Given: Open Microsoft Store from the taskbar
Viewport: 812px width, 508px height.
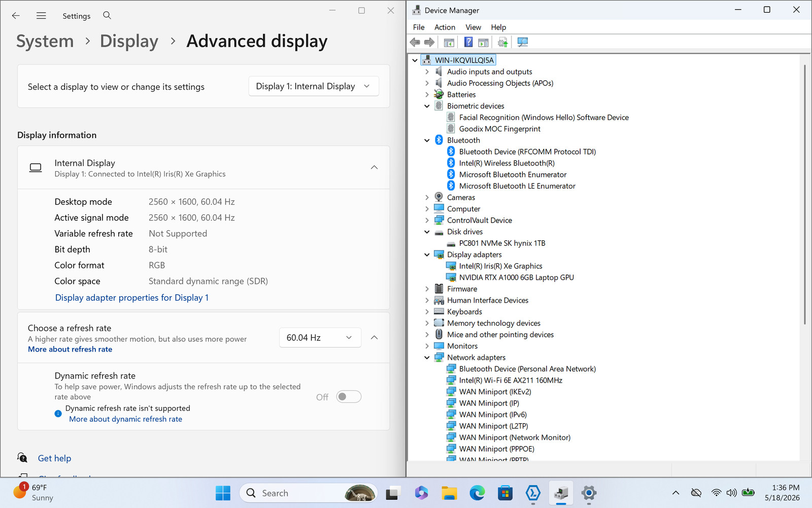Looking at the screenshot, I should tap(505, 493).
